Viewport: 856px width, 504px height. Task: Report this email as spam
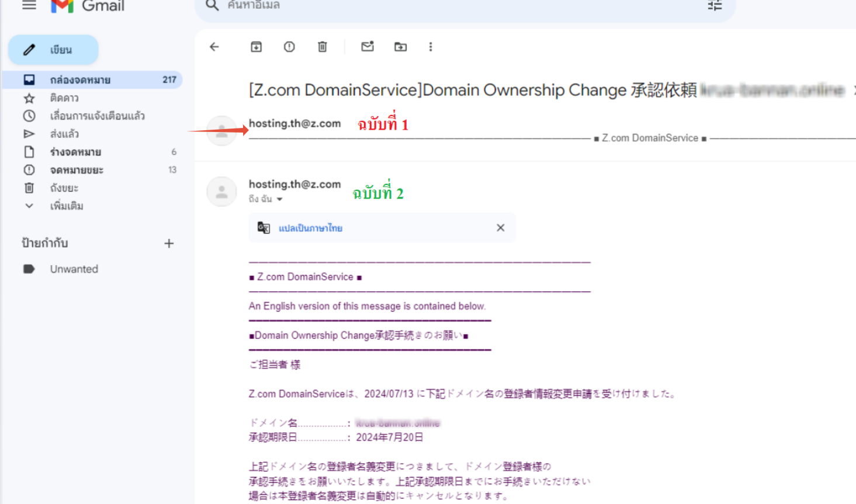point(289,47)
